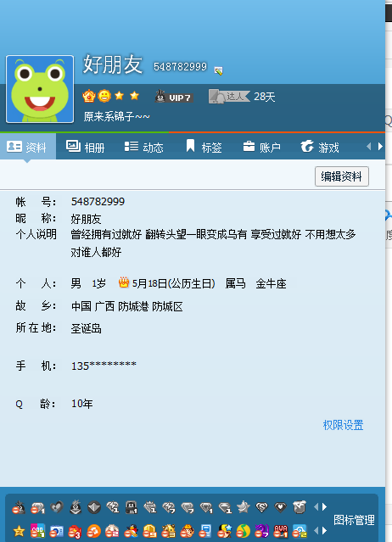
Task: Open the 权限设置 link
Action: (x=343, y=425)
